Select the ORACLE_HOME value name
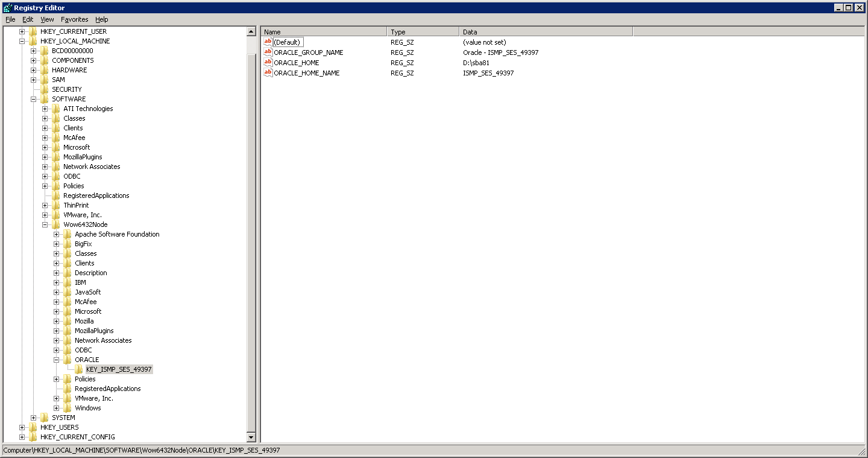868x458 pixels. pyautogui.click(x=297, y=63)
